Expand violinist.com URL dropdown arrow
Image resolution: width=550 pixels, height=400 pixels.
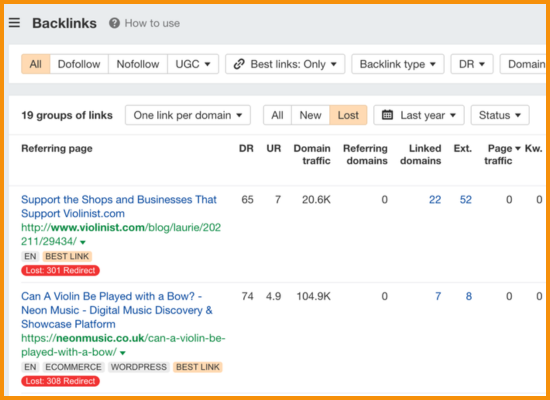[83, 242]
